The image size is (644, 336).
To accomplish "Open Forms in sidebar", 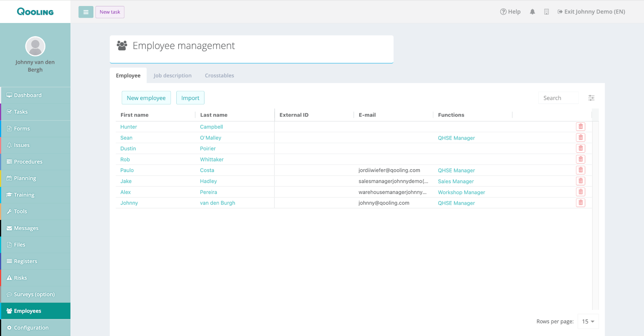I will coord(35,129).
